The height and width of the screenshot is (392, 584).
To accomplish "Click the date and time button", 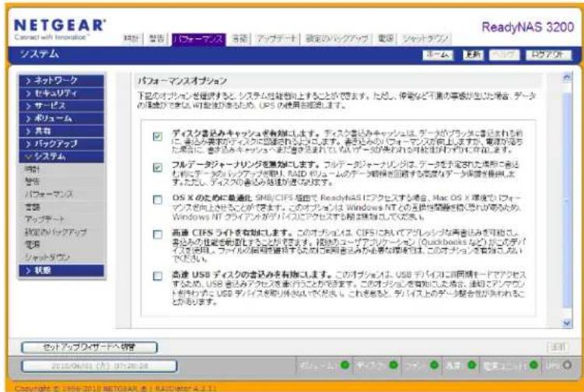I will point(99,366).
